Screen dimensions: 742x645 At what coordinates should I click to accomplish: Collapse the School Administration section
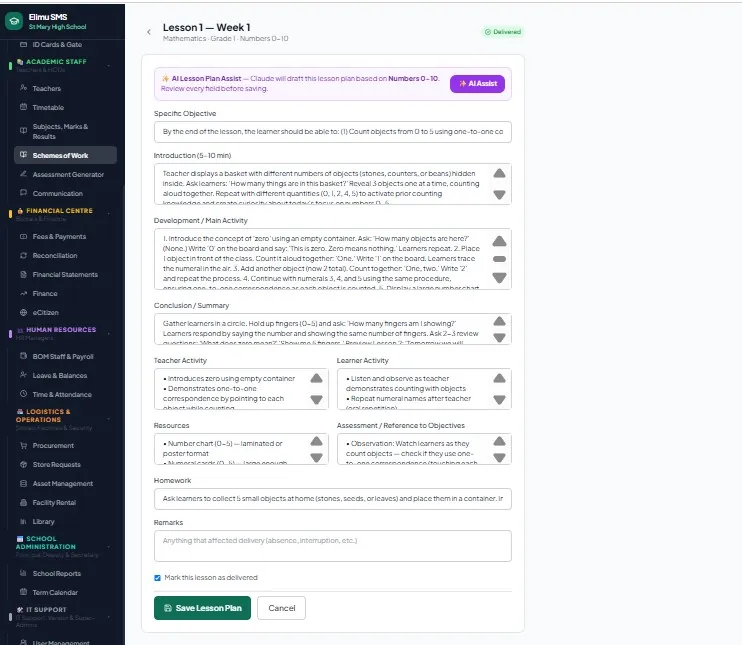(109, 547)
